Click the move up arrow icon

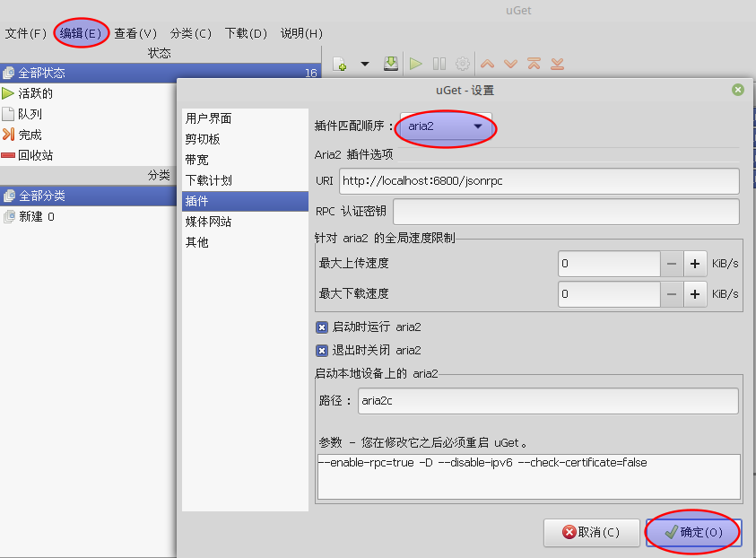488,64
